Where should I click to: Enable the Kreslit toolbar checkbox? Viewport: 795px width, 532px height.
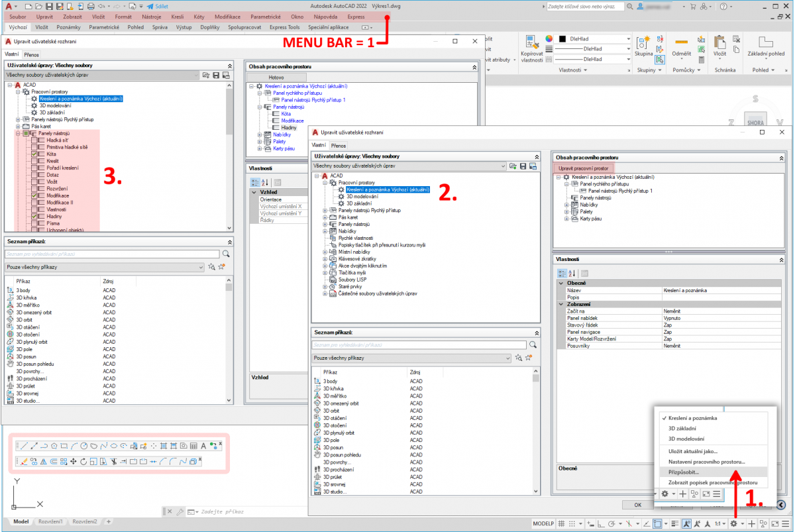coord(34,161)
